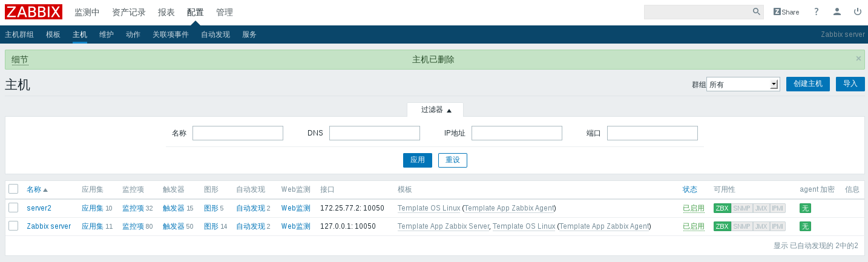The width and height of the screenshot is (868, 262).
Task: Open the 资产记录 menu
Action: [x=129, y=12]
